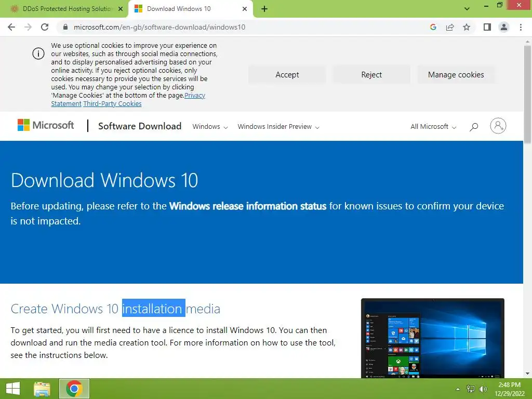The height and width of the screenshot is (399, 532).
Task: Expand the All Microsoft dropdown
Action: [433, 127]
